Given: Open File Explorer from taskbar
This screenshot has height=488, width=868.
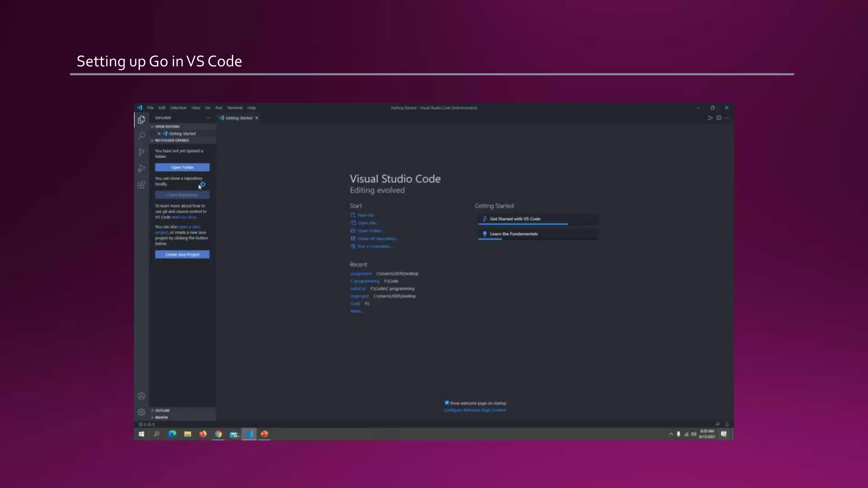Looking at the screenshot, I should pos(187,434).
